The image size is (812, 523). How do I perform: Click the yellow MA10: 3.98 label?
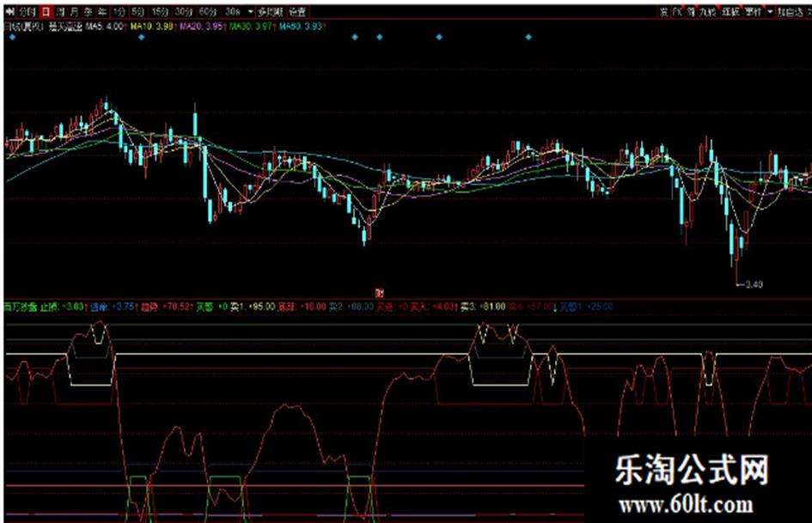coord(152,26)
